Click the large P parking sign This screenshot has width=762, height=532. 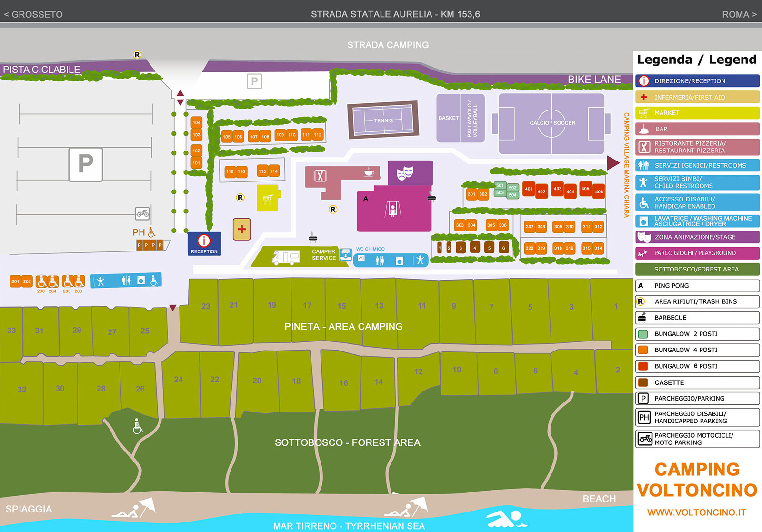coord(86,165)
